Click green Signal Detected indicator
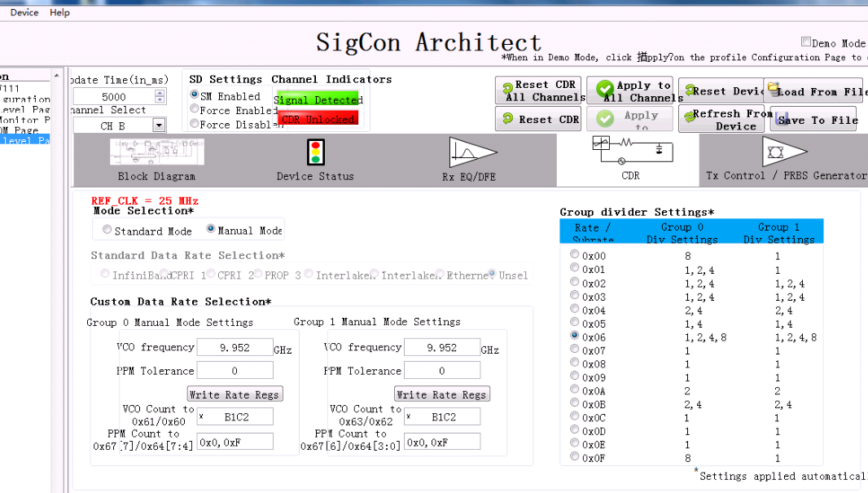Image resolution: width=868 pixels, height=493 pixels. 318,99
